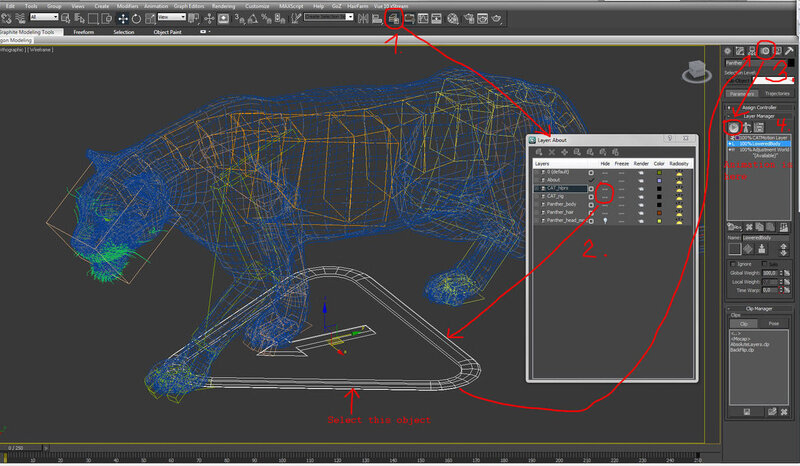Click the CAT setup/animation mode toggle button

click(734, 127)
